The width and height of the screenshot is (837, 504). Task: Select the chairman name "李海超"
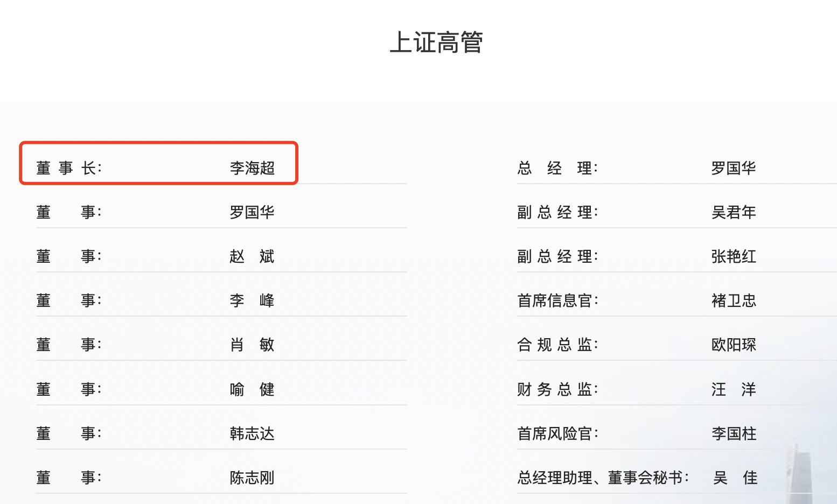click(252, 168)
